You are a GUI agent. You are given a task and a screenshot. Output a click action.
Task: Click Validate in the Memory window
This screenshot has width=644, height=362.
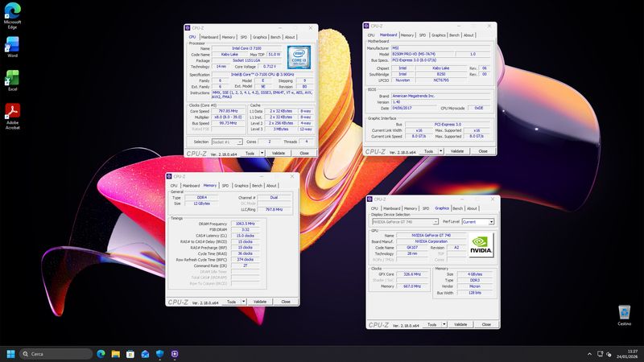259,302
